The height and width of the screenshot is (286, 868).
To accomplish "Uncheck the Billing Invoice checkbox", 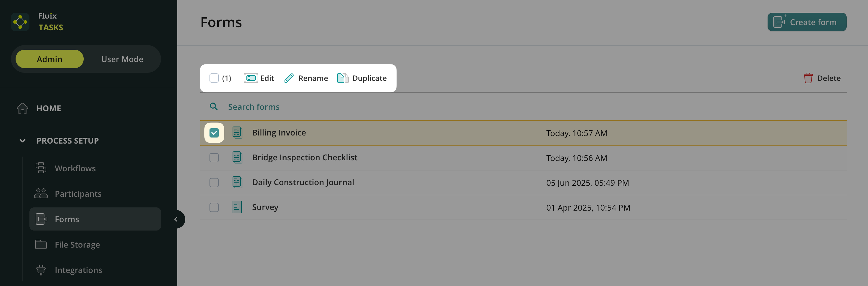I will (x=214, y=133).
